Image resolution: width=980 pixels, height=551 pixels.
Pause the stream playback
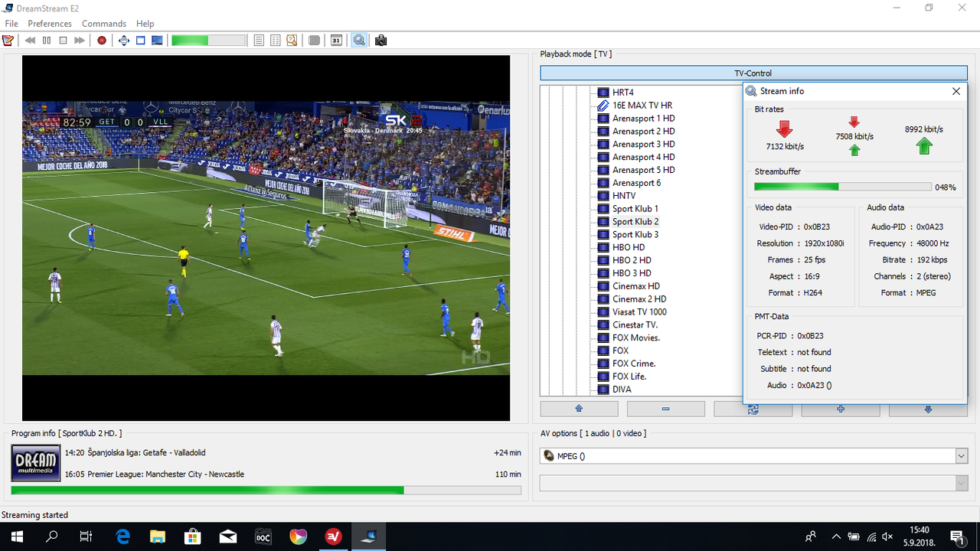[x=47, y=41]
